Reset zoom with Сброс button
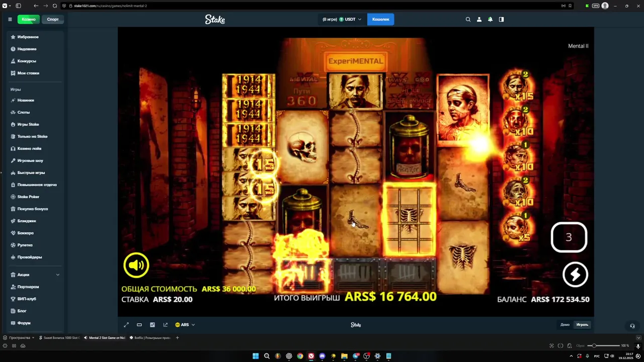Viewport: 644px width, 362px height. tap(580, 345)
